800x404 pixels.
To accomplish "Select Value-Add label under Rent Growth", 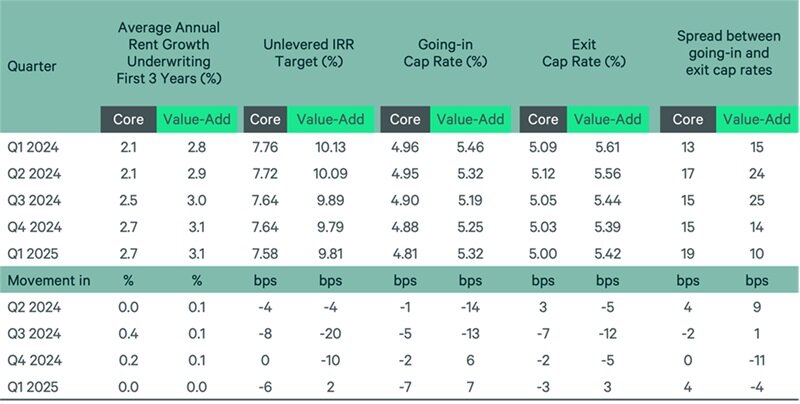I will point(196,119).
